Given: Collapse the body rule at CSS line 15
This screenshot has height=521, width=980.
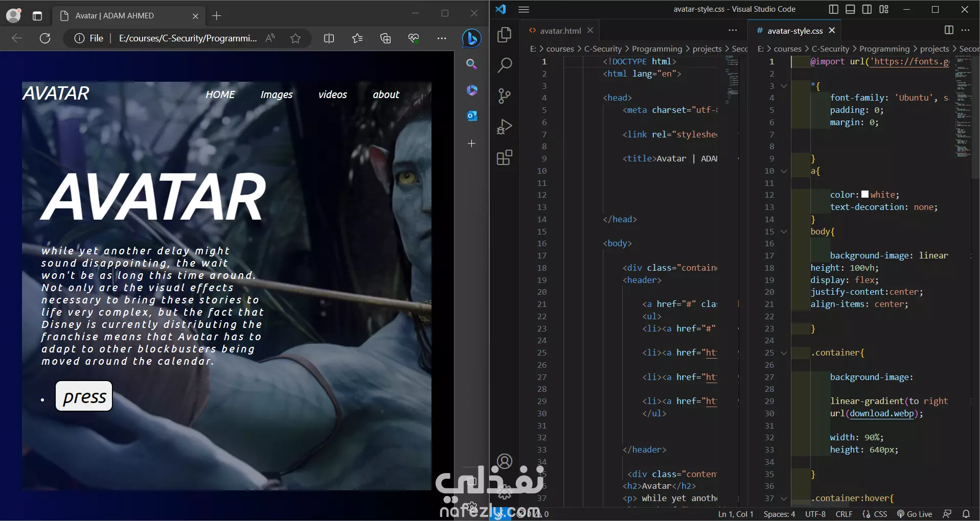Looking at the screenshot, I should pyautogui.click(x=784, y=231).
